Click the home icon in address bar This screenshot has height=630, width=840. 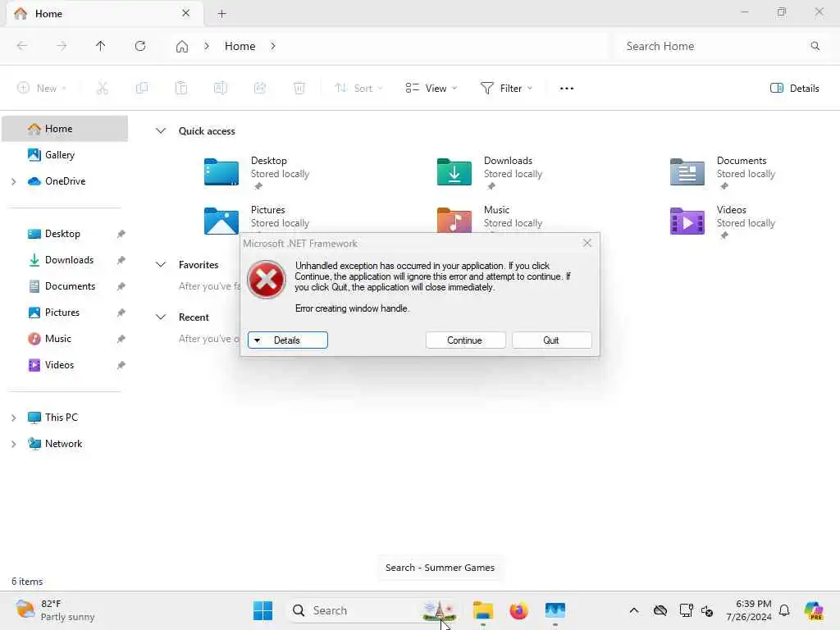click(182, 47)
